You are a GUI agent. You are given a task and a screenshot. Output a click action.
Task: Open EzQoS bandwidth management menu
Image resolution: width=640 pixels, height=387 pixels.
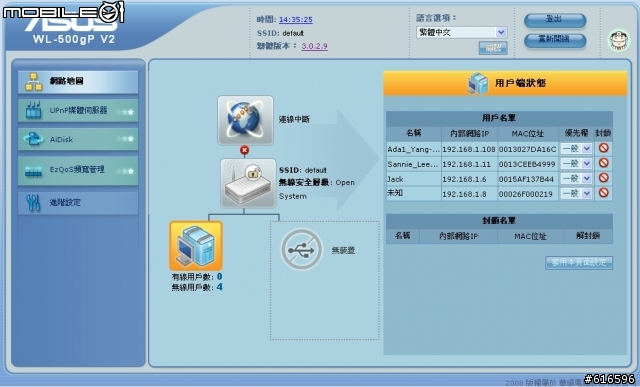[78, 170]
